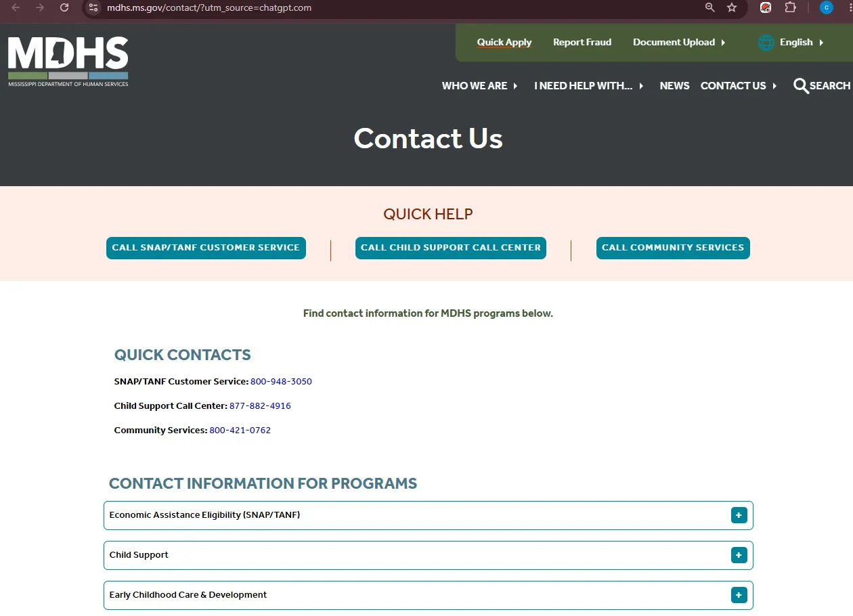This screenshot has width=853, height=616.
Task: Reload the page with refresh icon
Action: 64,7
